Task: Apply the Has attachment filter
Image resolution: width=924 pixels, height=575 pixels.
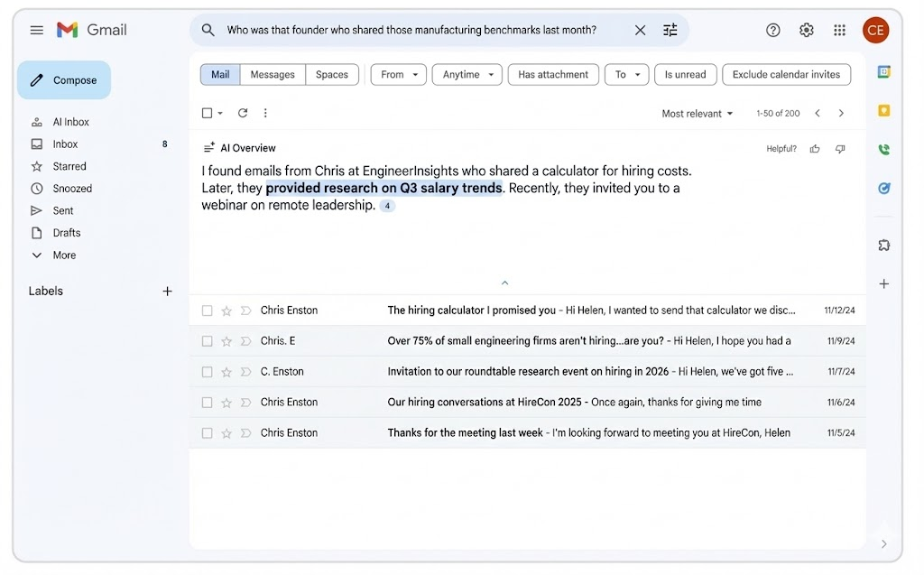Action: 552,75
